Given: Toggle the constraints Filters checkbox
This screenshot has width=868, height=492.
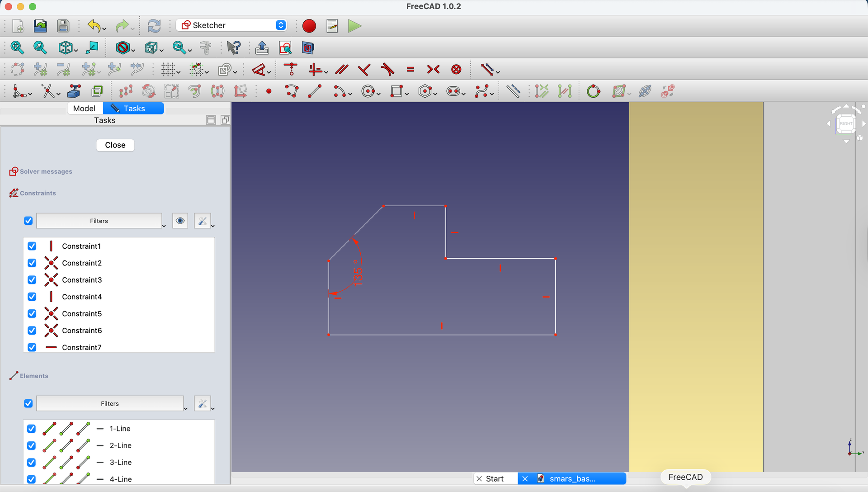Looking at the screenshot, I should pos(28,221).
